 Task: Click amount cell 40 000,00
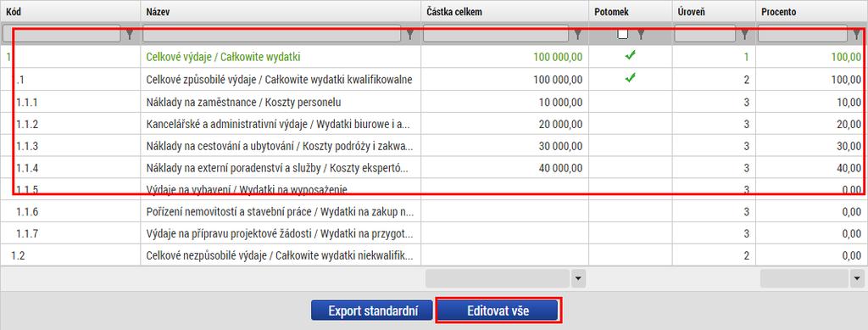pyautogui.click(x=505, y=168)
